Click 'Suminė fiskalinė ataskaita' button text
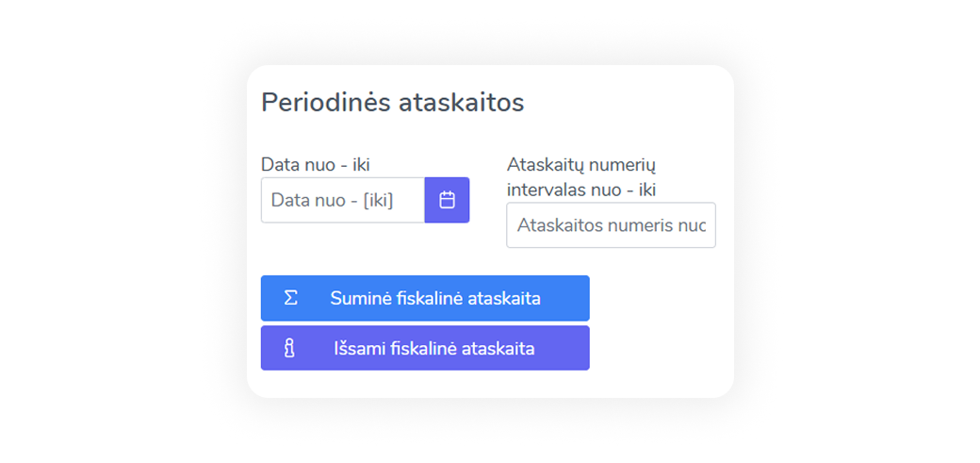The width and height of the screenshot is (980, 463). coord(434,298)
